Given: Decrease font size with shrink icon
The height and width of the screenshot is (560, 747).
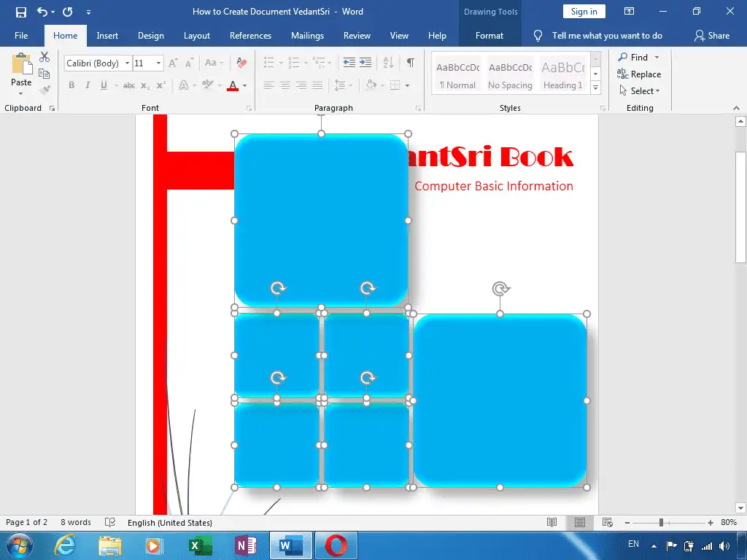Looking at the screenshot, I should (189, 63).
